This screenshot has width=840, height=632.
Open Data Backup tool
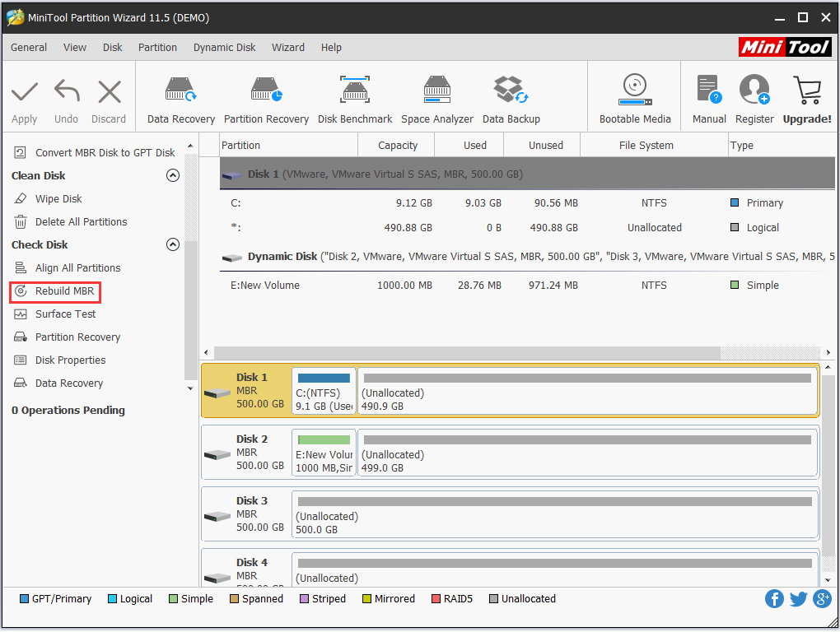pyautogui.click(x=511, y=100)
